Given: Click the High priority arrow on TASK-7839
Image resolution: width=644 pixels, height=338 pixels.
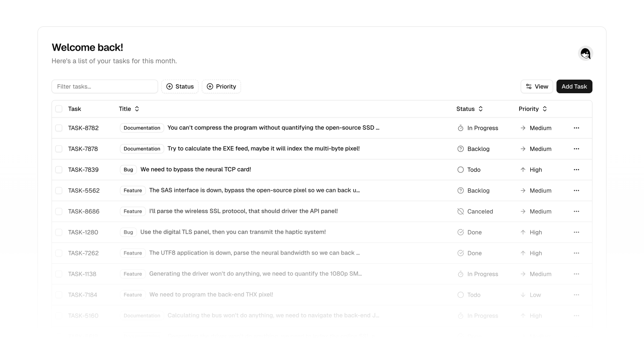Looking at the screenshot, I should [x=523, y=170].
